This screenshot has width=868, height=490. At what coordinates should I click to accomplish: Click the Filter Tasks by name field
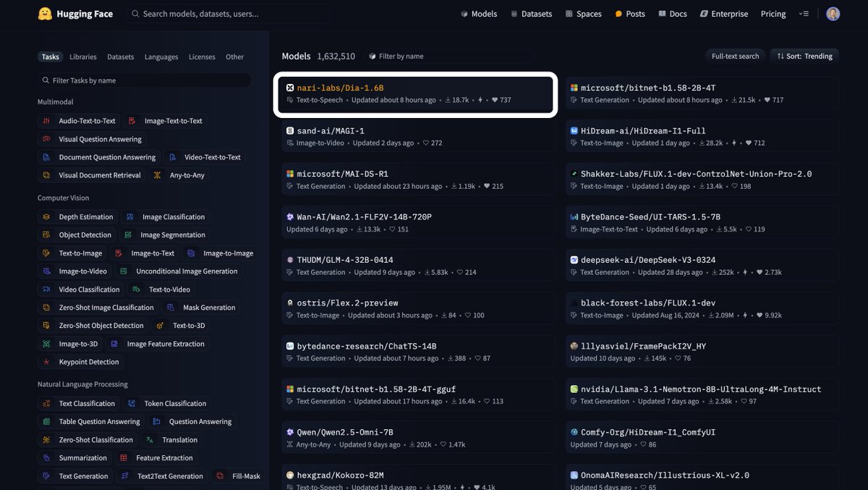click(x=145, y=80)
